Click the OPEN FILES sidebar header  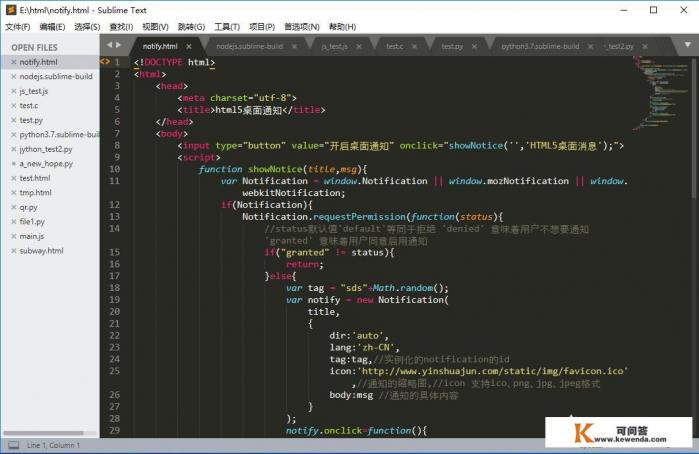click(34, 47)
